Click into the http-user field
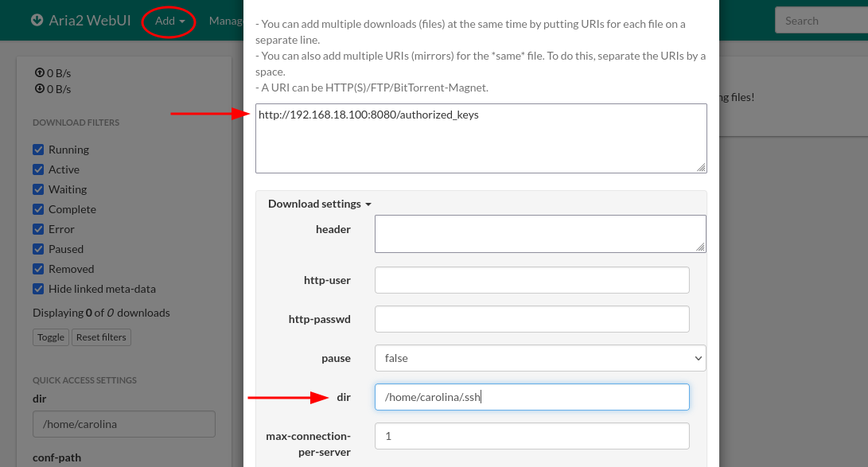This screenshot has height=467, width=868. pyautogui.click(x=531, y=280)
